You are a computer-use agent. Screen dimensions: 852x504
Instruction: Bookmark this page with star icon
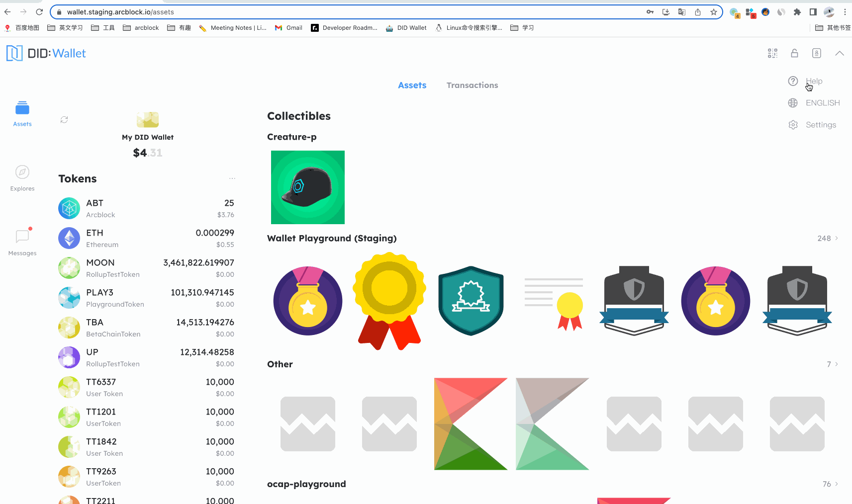714,12
